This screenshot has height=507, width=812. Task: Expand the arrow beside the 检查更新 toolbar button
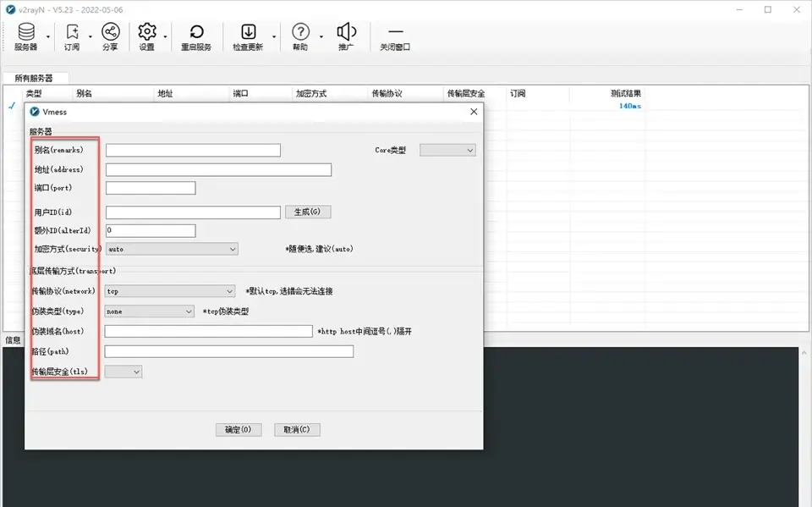[274, 36]
